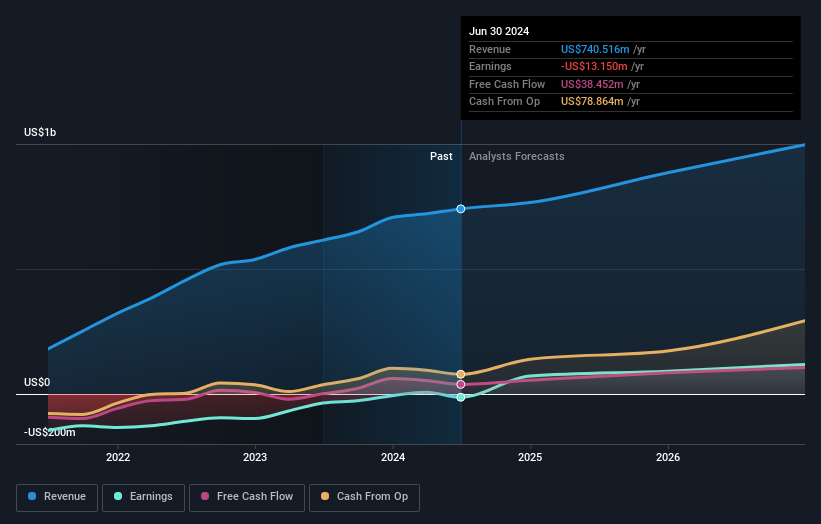Click the teal Earnings data point marker

pyautogui.click(x=461, y=397)
